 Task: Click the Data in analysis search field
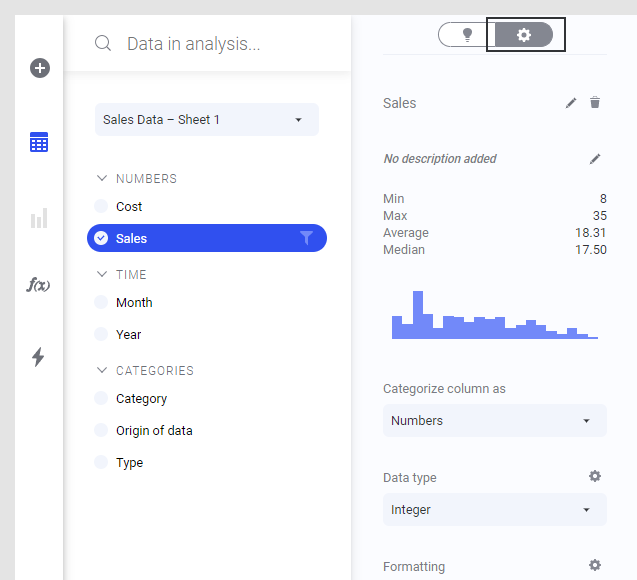click(x=220, y=44)
